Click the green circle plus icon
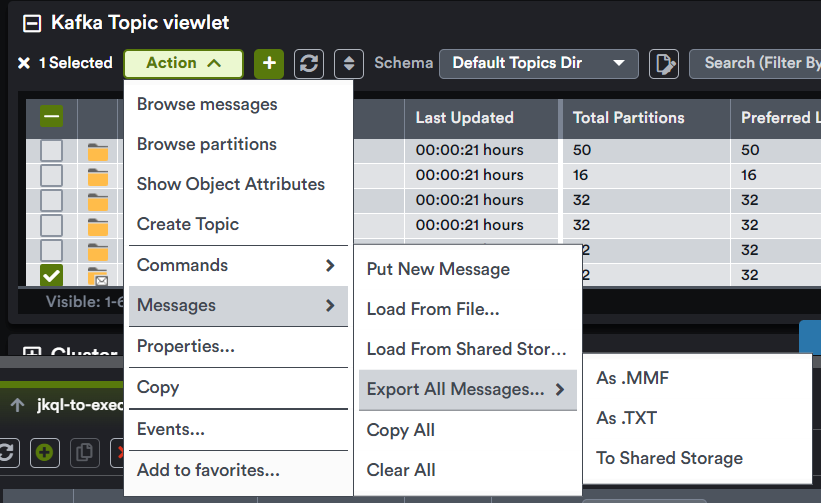The image size is (821, 503). point(45,452)
